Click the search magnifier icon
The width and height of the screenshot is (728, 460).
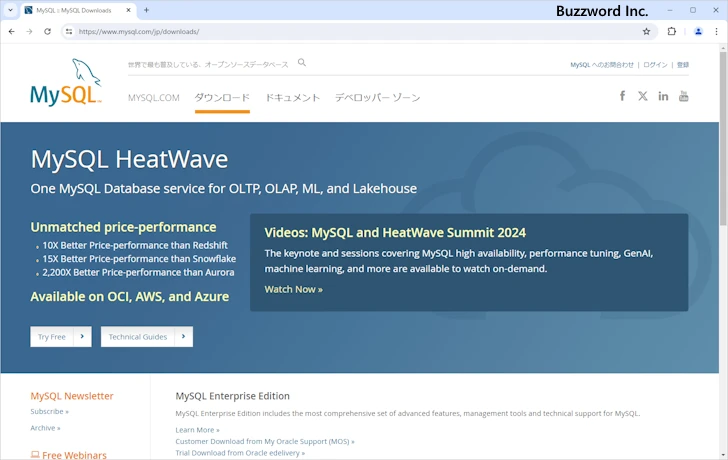(302, 63)
